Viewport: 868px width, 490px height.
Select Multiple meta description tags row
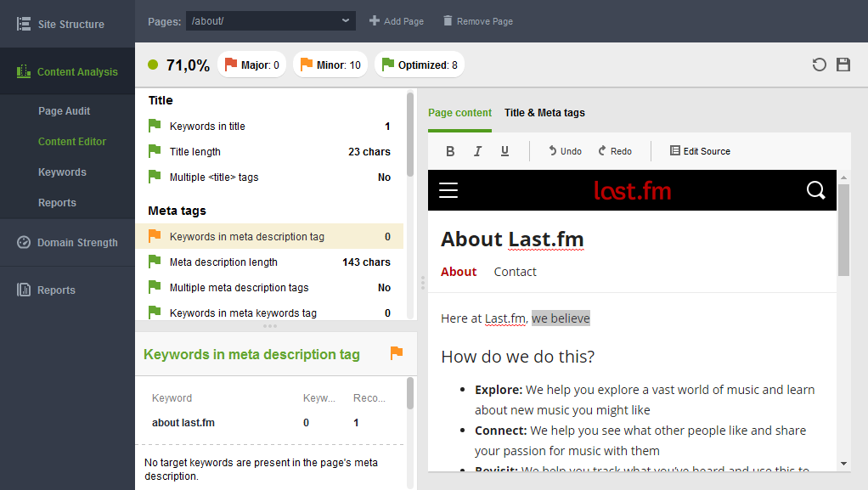tap(269, 287)
